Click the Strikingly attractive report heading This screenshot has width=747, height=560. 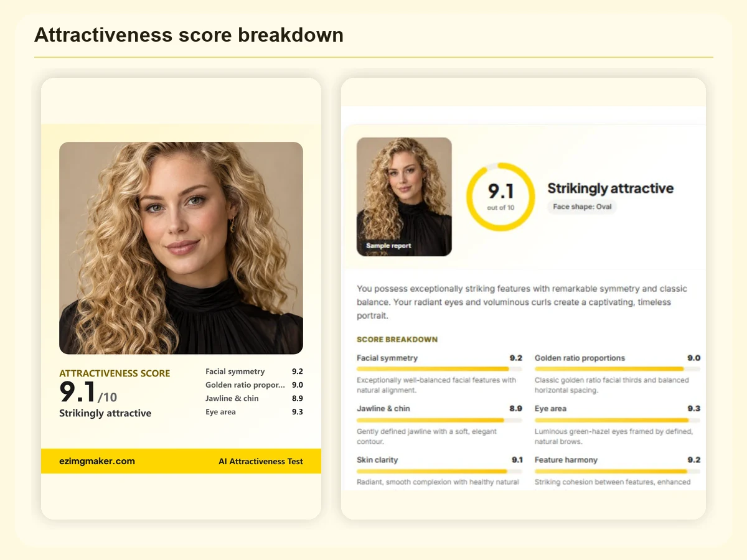point(610,189)
